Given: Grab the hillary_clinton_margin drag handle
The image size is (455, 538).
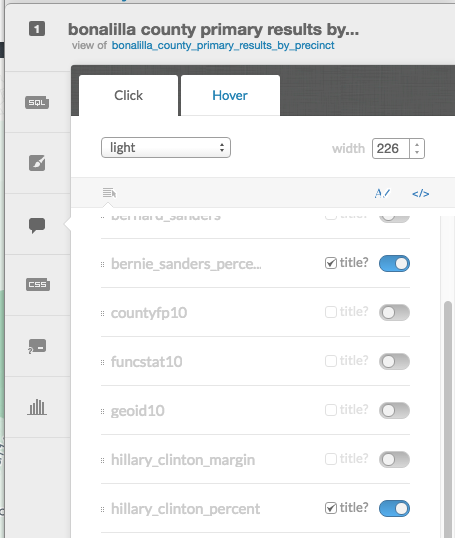Looking at the screenshot, I should tap(102, 461).
